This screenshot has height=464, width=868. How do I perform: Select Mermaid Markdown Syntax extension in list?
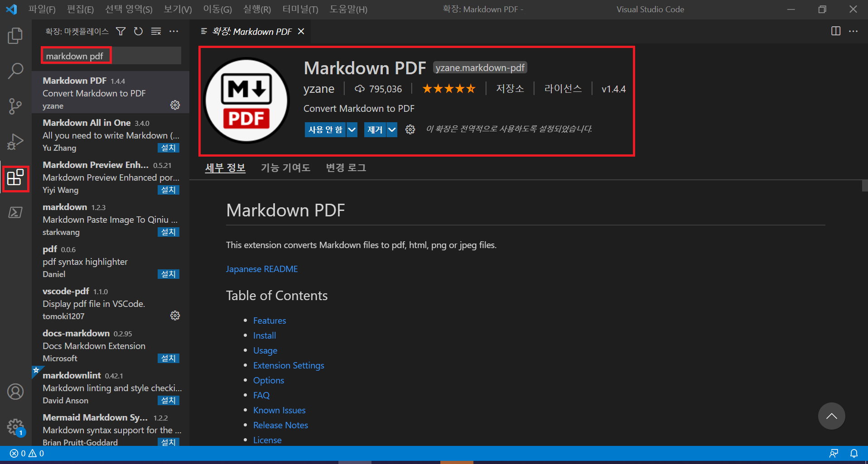click(111, 429)
